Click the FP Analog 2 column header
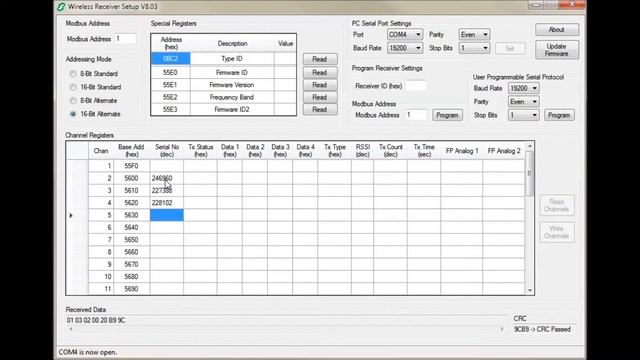Screen dimensions: 640x360 tap(504, 151)
